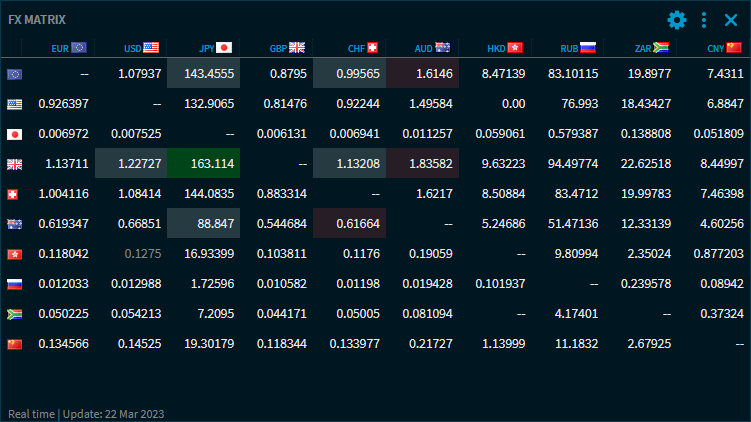Viewport: 751px width, 422px height.
Task: Click the AUD column header
Action: click(433, 47)
